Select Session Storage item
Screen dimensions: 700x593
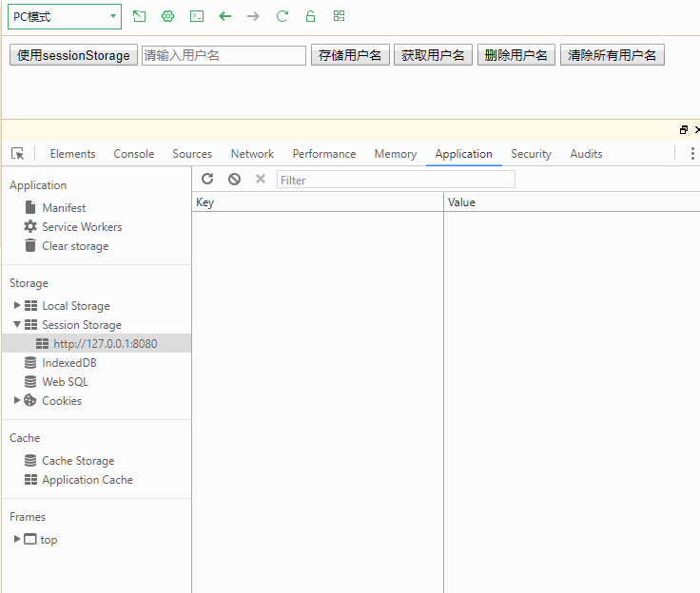pos(82,325)
